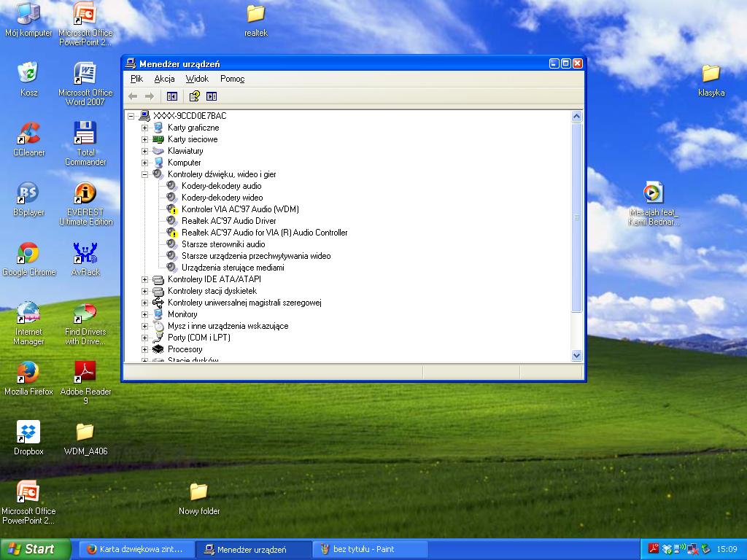Image resolution: width=747 pixels, height=560 pixels.
Task: Expand Procesory node
Action: [x=145, y=349]
